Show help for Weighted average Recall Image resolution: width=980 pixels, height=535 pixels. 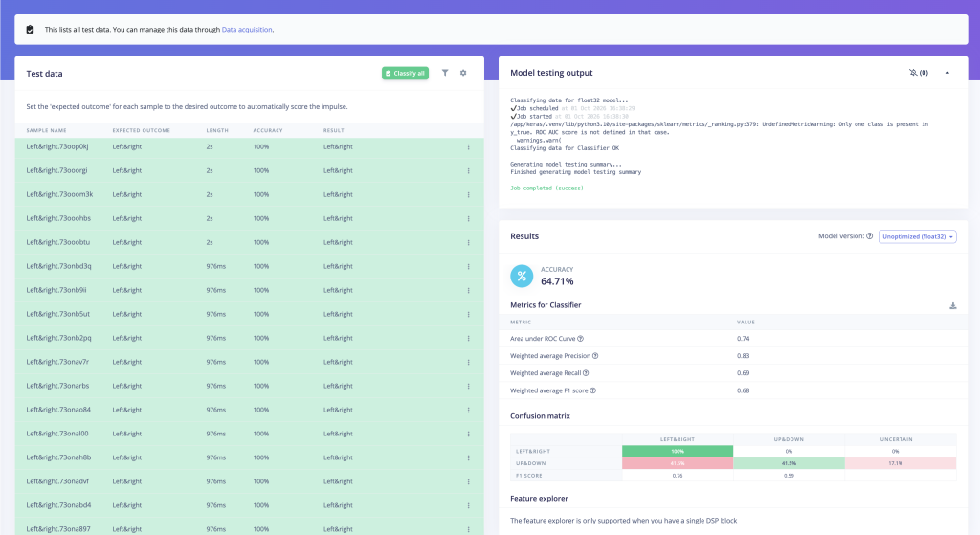coord(587,373)
